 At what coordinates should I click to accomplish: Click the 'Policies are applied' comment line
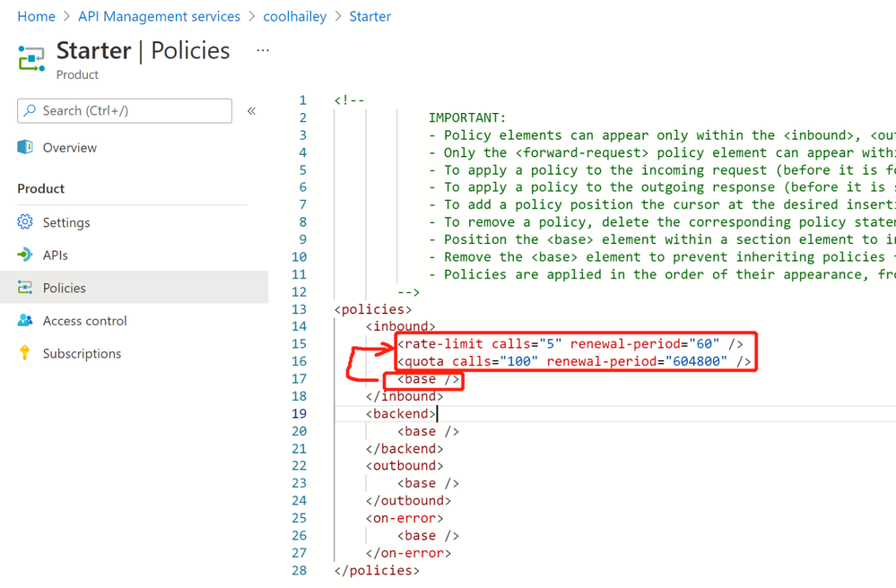pos(662,274)
